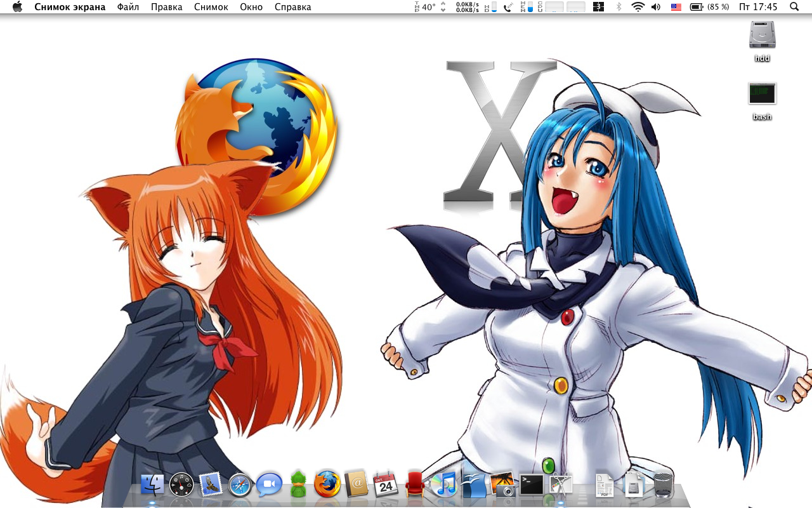Open the Файл menu
The height and width of the screenshot is (508, 812).
click(x=128, y=7)
